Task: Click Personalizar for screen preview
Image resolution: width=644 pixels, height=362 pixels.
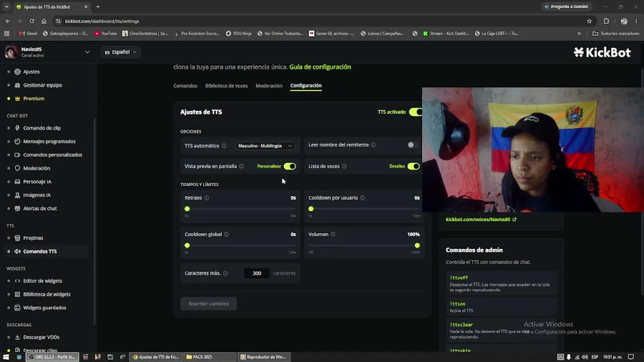Action: pyautogui.click(x=269, y=166)
